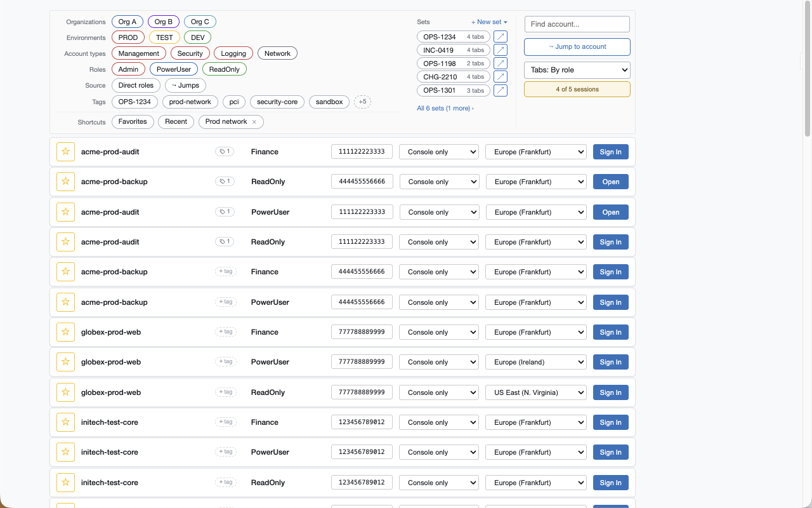Click the account ID field on initech-test-core Finance row
The image size is (812, 508).
(x=362, y=422)
